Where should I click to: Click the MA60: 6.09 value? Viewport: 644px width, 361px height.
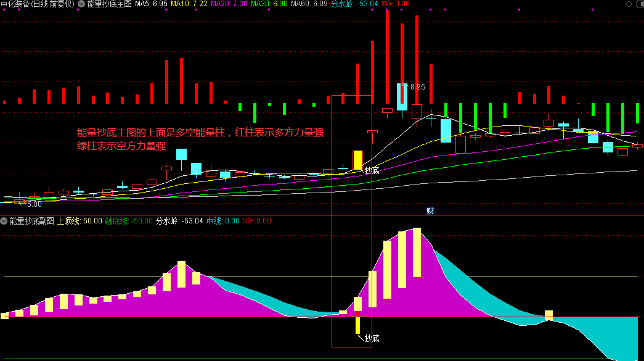click(309, 4)
